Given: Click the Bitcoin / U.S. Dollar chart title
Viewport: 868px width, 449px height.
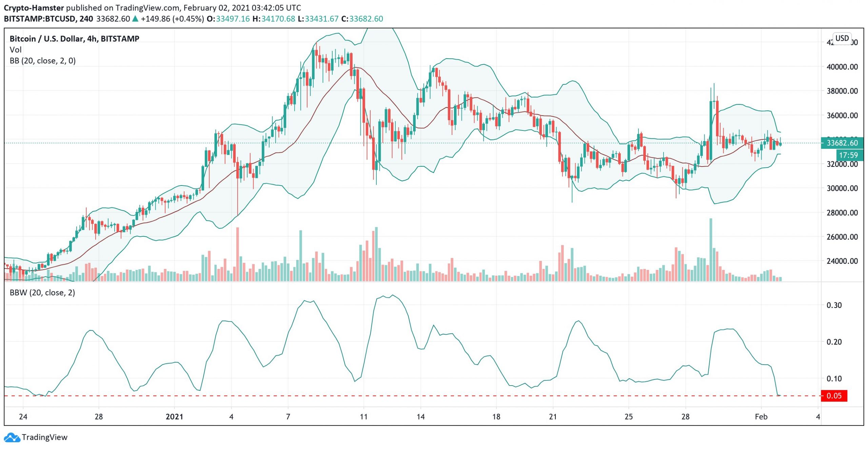Looking at the screenshot, I should click(74, 39).
